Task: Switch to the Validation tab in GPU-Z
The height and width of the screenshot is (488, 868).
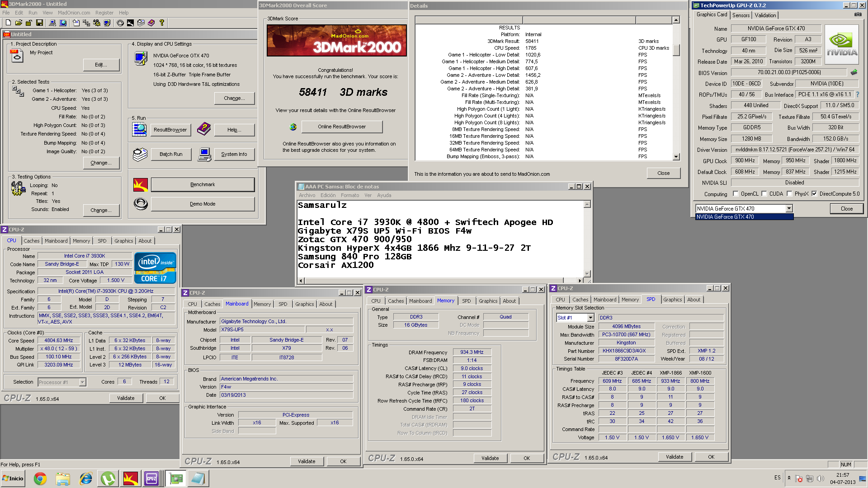Action: point(765,15)
